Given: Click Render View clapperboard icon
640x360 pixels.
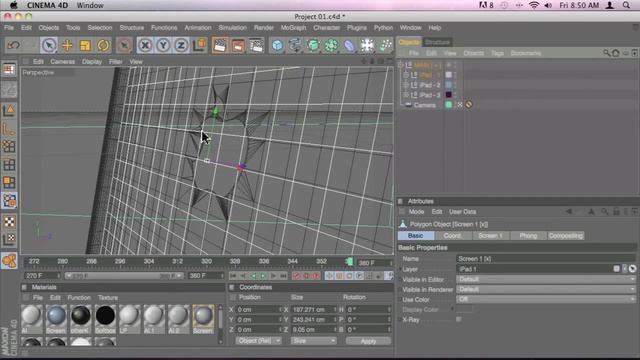Looking at the screenshot, I should pos(220,45).
